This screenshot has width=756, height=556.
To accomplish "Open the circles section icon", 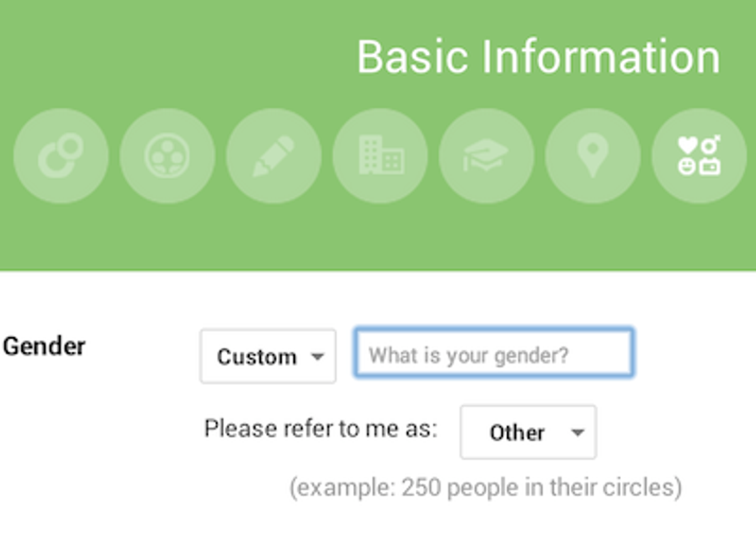I will coord(60,156).
